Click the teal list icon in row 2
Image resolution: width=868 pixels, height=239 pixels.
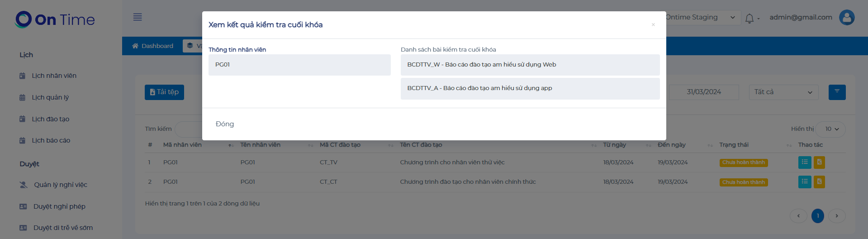[x=804, y=182]
